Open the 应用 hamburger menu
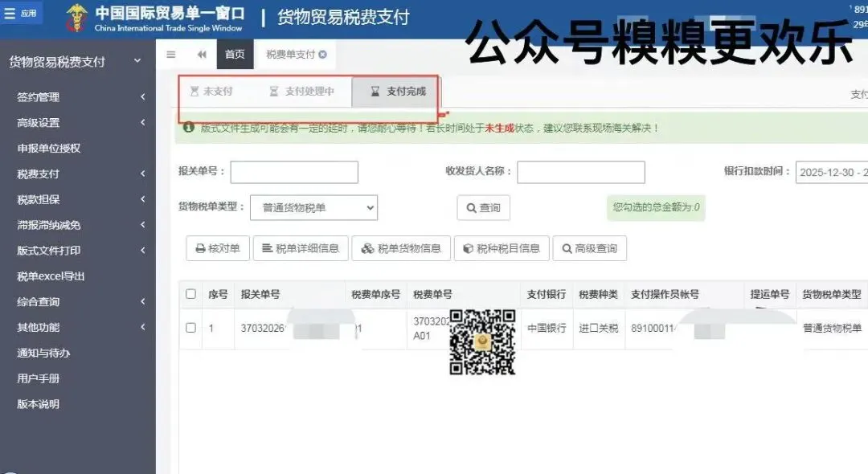The image size is (868, 474). (20, 14)
